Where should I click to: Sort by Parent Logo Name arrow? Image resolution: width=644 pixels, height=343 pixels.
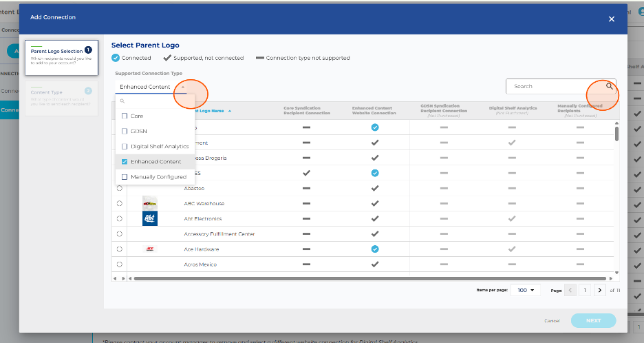pyautogui.click(x=230, y=111)
